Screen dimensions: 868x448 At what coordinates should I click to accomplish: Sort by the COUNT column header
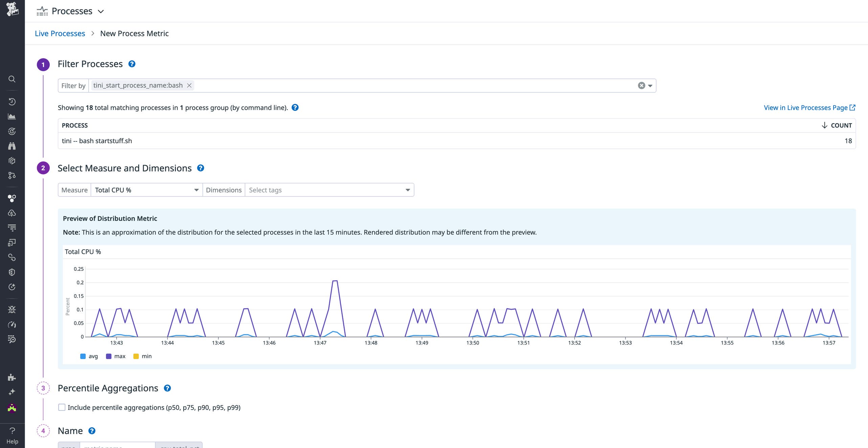(x=837, y=125)
